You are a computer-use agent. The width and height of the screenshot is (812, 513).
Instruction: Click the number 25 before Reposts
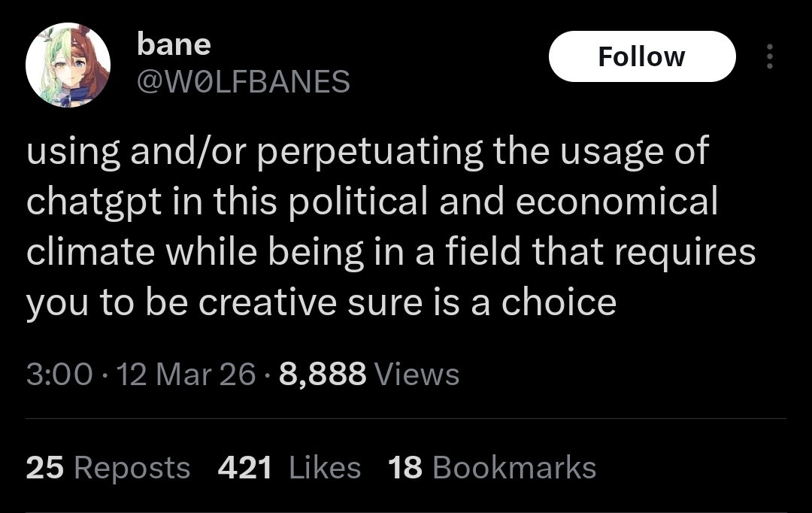(44, 468)
